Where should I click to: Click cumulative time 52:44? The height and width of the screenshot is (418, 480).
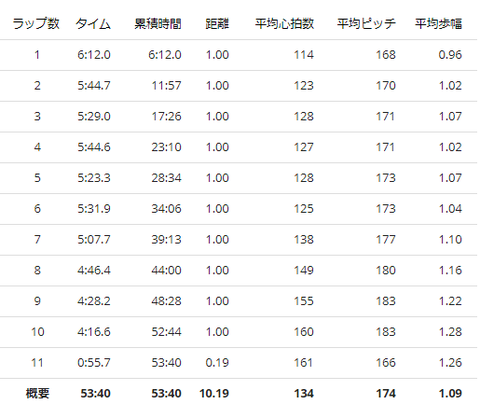pyautogui.click(x=166, y=332)
